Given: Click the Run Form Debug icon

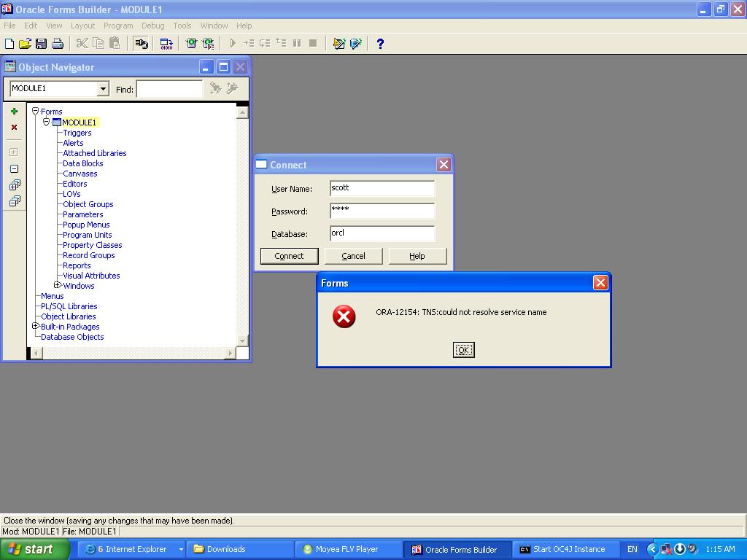Looking at the screenshot, I should tap(208, 44).
